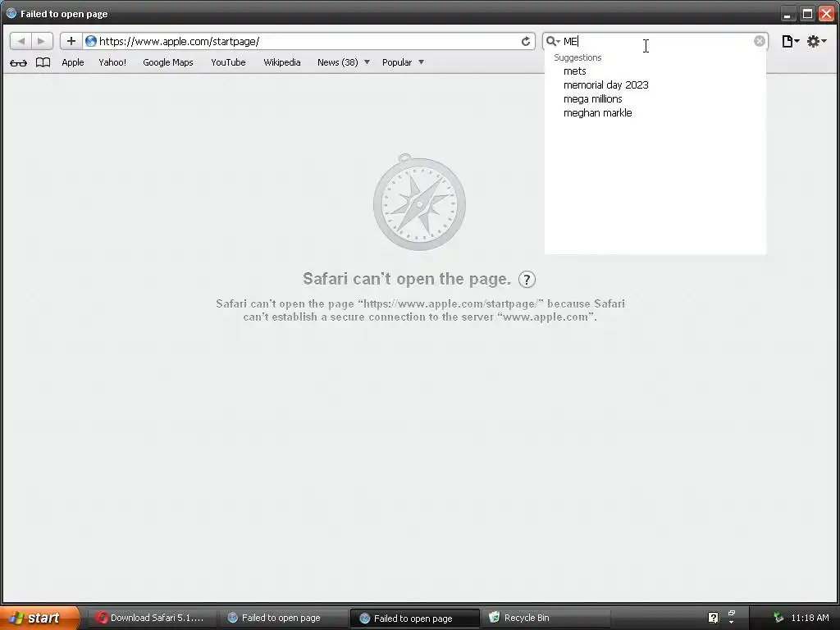
Task: Expand the News (38) bookmarks folder
Action: point(344,62)
